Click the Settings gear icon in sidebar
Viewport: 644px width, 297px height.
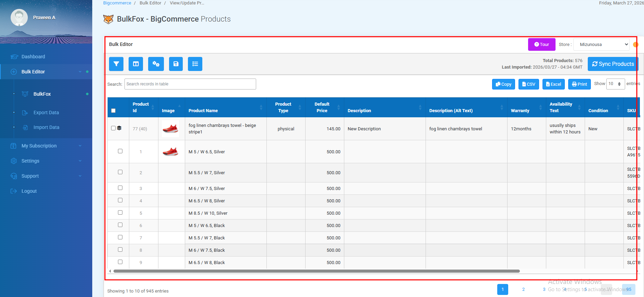pos(14,161)
